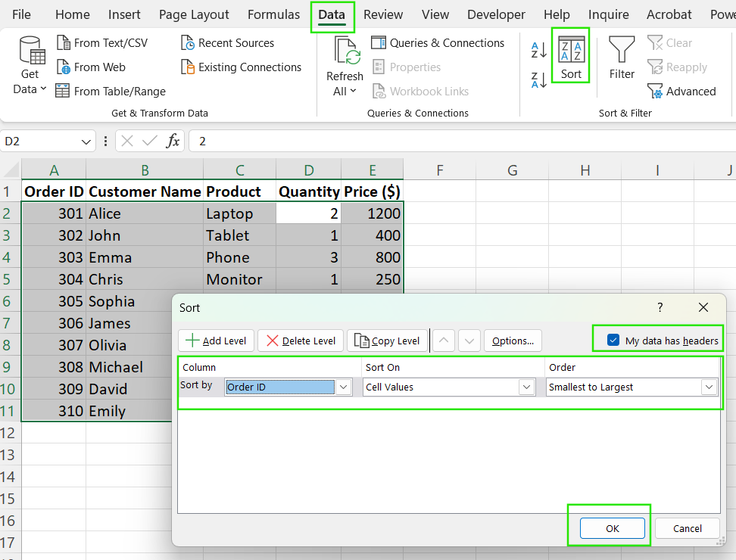This screenshot has height=560, width=736.
Task: Expand the Order dropdown
Action: click(x=709, y=387)
